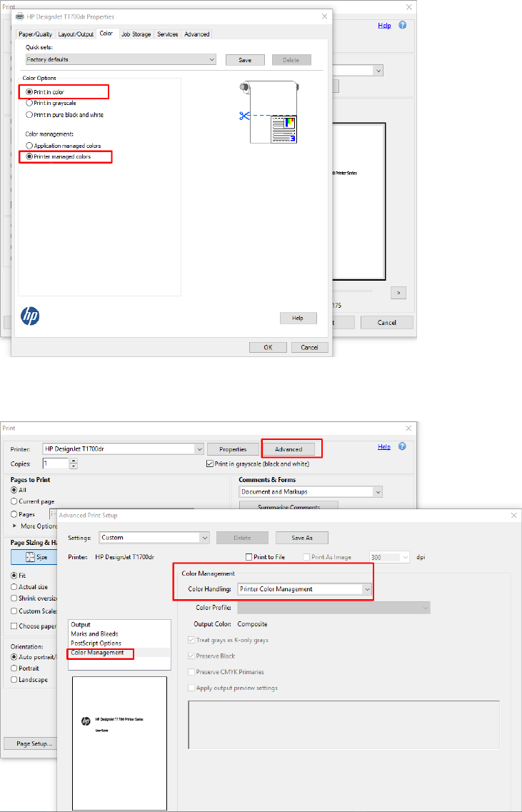
Task: Open the Job Storage tab
Action: (x=136, y=34)
